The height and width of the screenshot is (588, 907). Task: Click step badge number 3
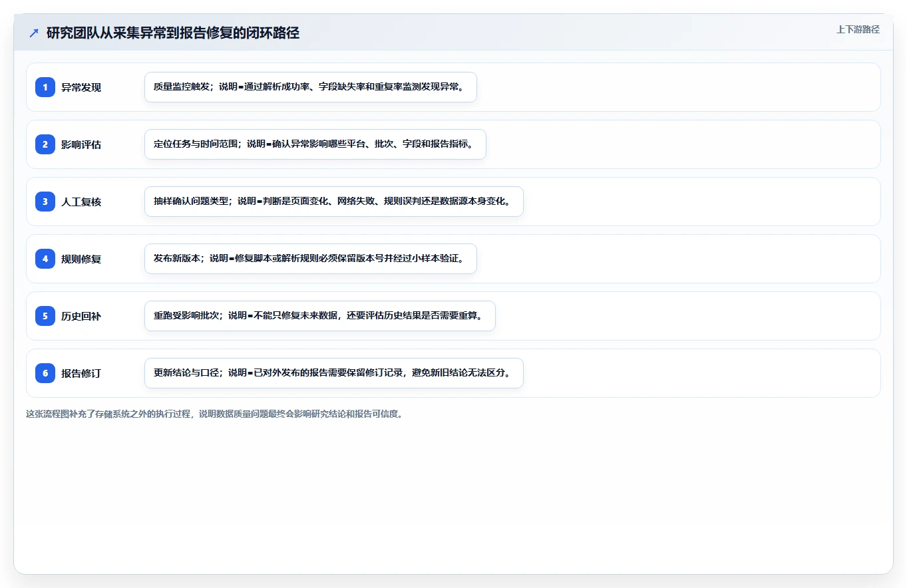tap(45, 202)
